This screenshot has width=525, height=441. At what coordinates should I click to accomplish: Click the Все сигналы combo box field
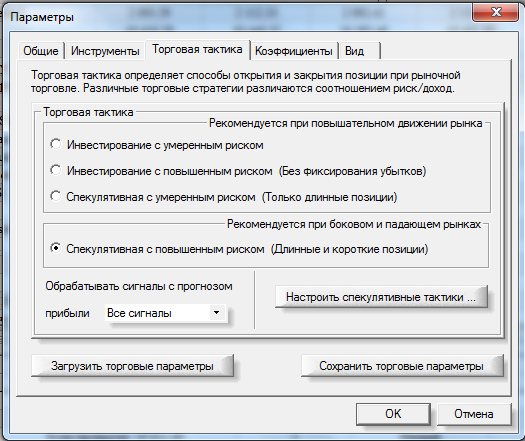pos(165,313)
